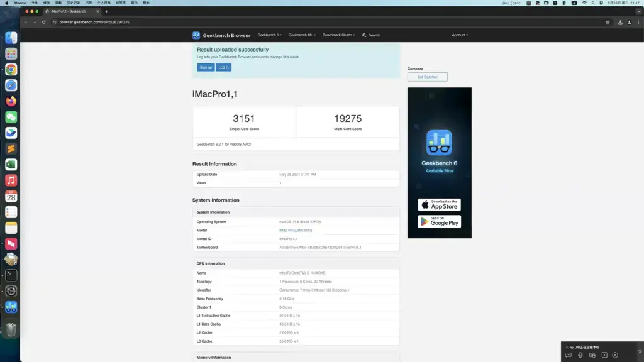Click the site info icon in address bar
644x362 pixels.
tap(54, 22)
